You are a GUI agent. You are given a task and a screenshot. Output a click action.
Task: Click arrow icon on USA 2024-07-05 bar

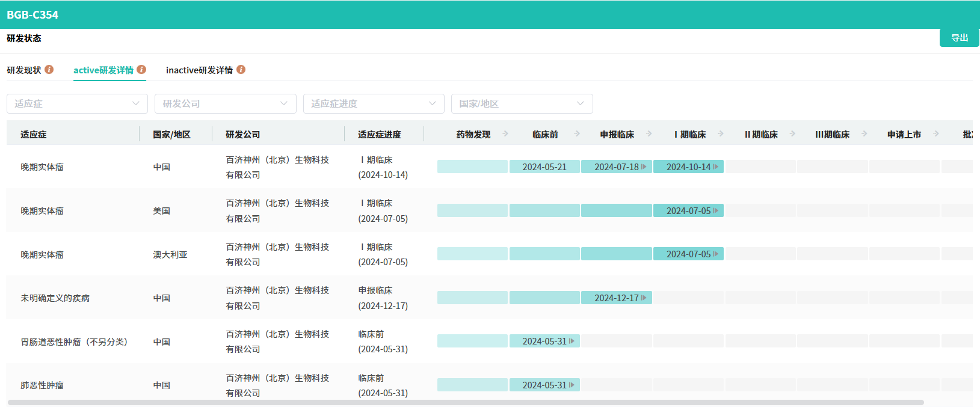[716, 211]
